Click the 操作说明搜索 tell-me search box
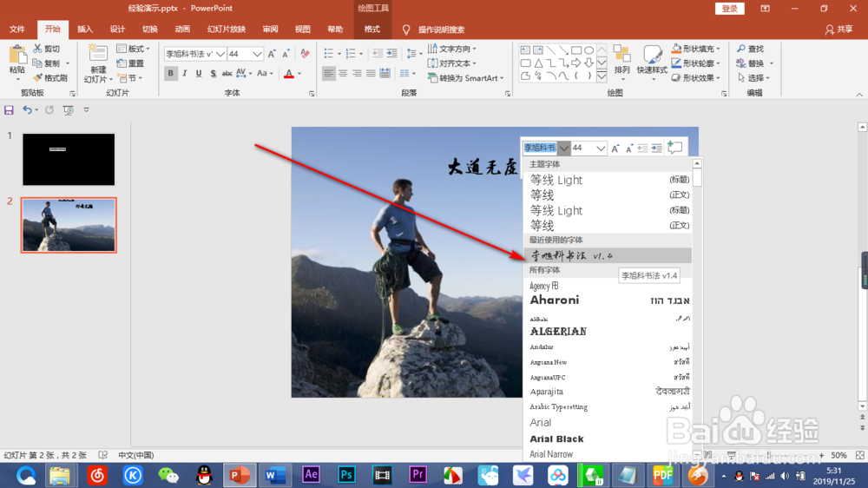 pyautogui.click(x=441, y=30)
